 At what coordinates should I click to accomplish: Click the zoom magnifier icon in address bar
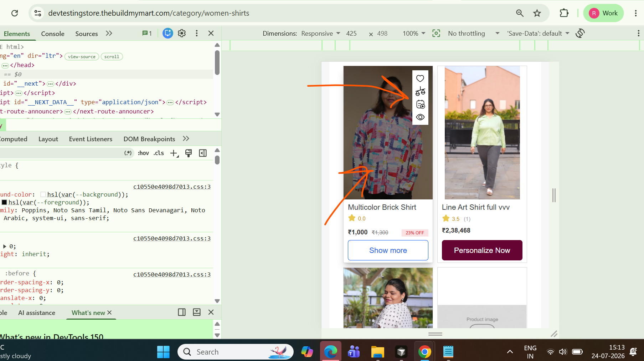pyautogui.click(x=520, y=13)
